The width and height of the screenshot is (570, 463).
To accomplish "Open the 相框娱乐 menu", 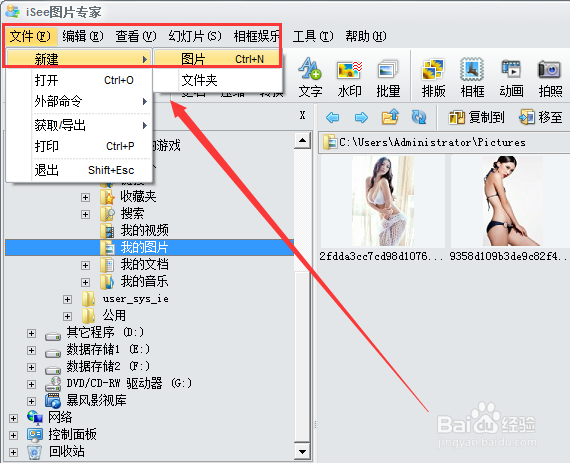I will (x=256, y=36).
